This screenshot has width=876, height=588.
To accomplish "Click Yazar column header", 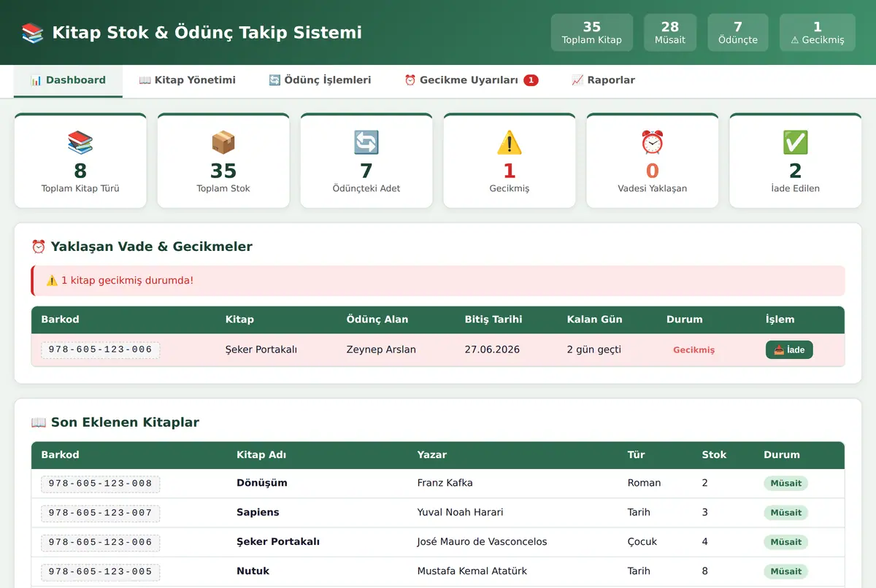I will tap(431, 454).
